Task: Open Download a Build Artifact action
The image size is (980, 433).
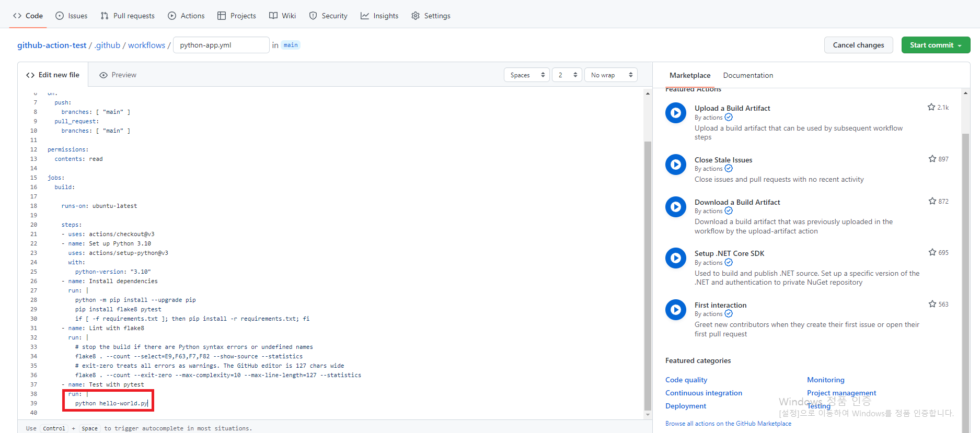Action: (x=737, y=202)
